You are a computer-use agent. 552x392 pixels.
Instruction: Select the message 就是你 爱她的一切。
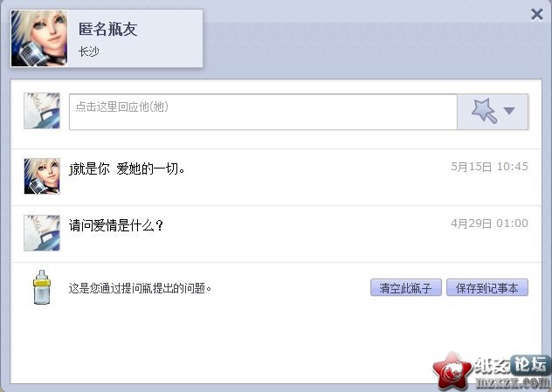(128, 168)
